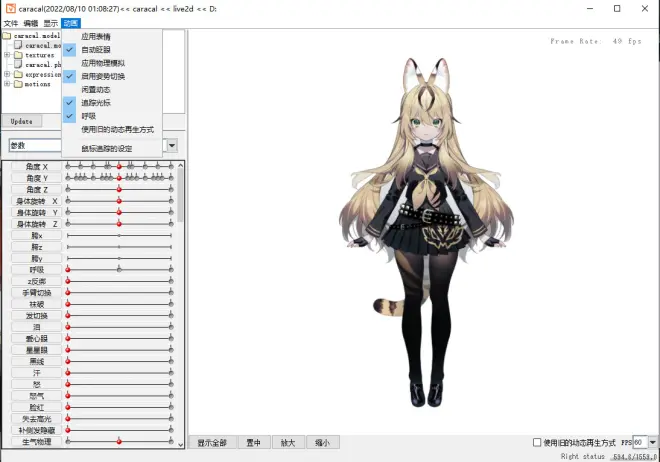Click the 怒气 parameter label button

37,396
